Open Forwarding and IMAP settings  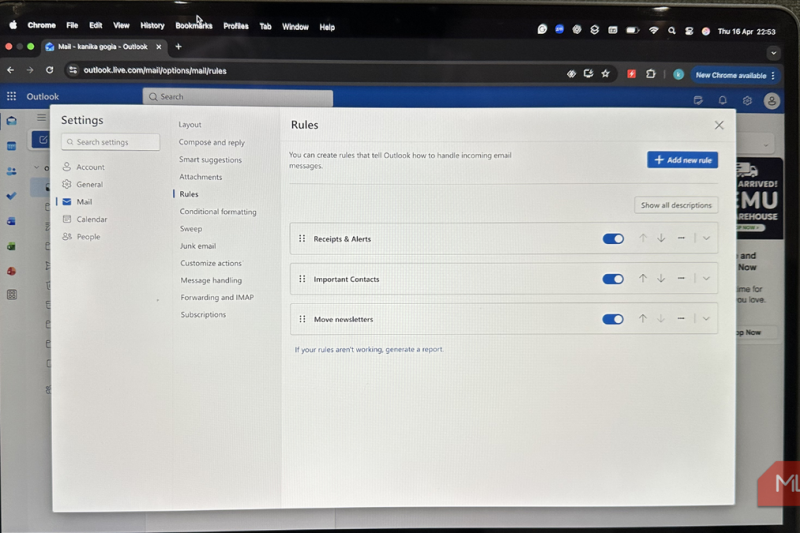[217, 297]
